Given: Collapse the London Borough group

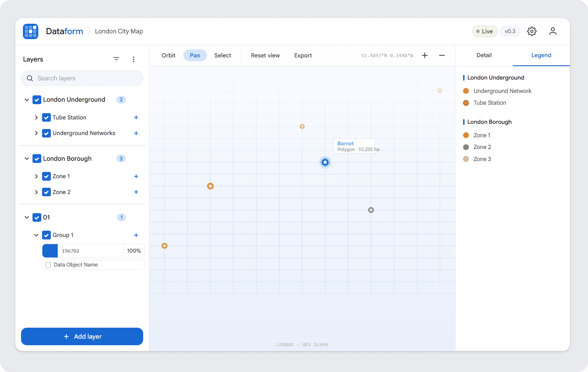Looking at the screenshot, I should [27, 159].
